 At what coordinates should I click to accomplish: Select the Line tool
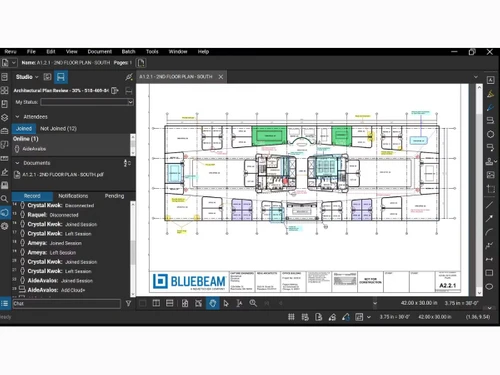tap(489, 205)
